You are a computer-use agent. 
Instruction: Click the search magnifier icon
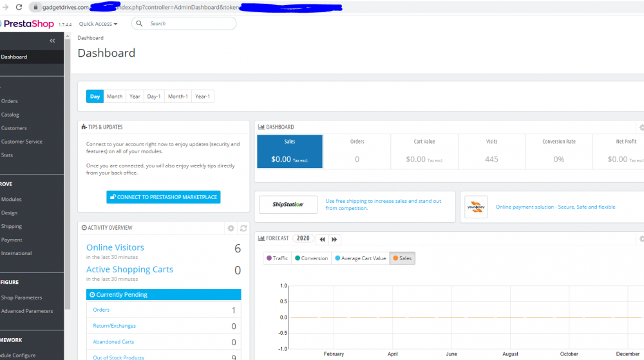139,23
